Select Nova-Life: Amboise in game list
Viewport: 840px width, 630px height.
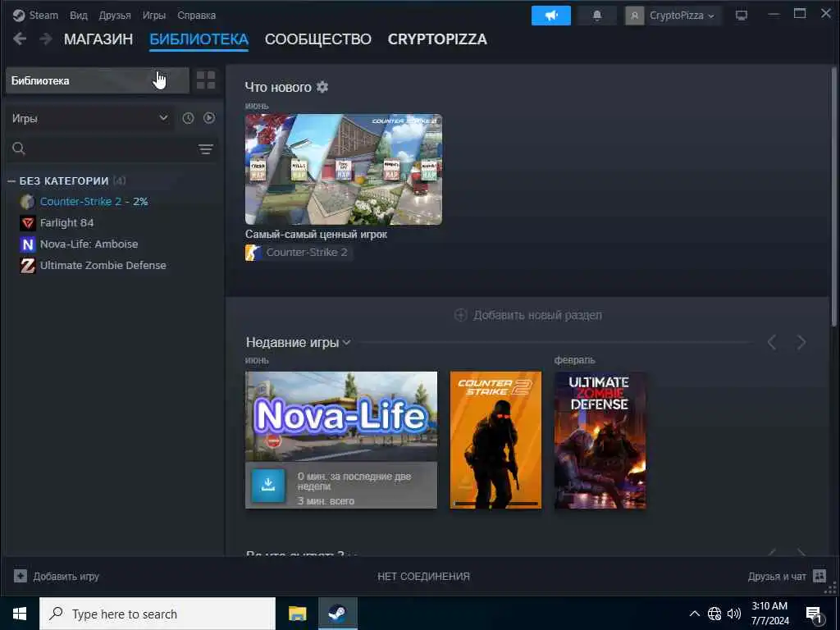coord(89,244)
